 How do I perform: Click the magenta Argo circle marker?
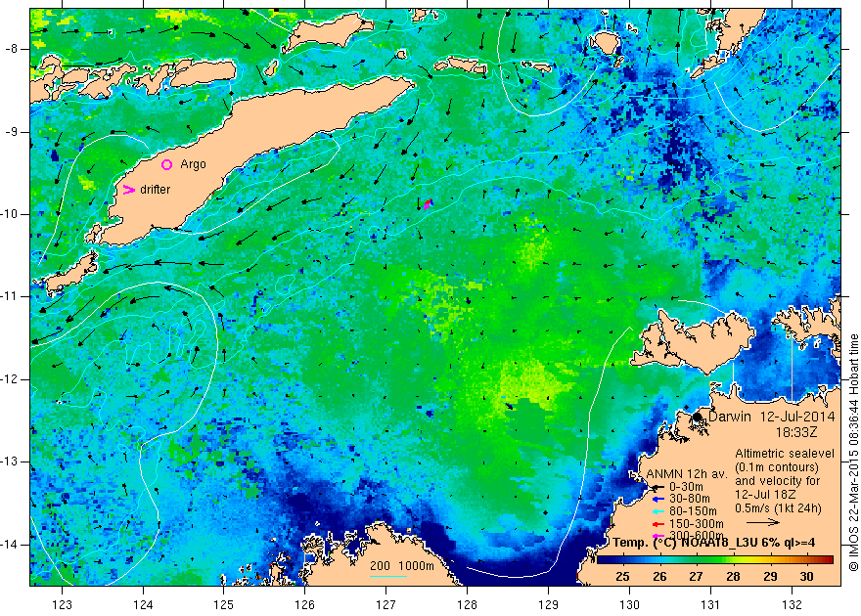[x=167, y=164]
